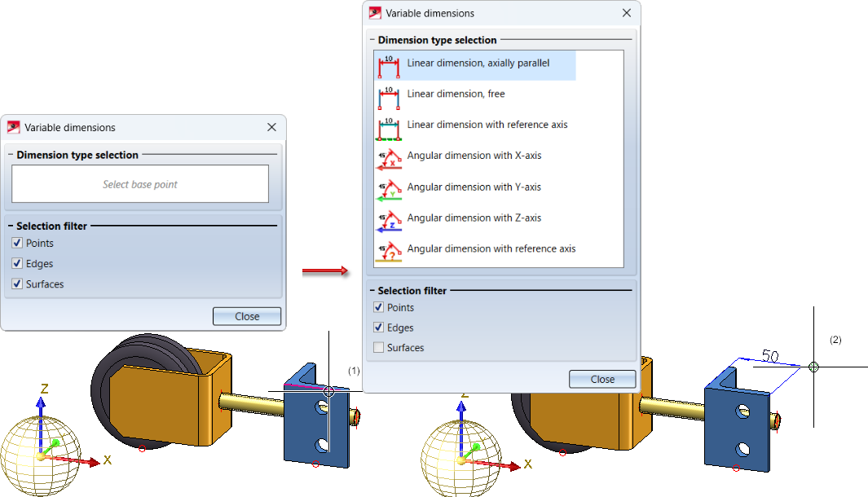Uncheck Edges in right dialog filter

point(379,328)
